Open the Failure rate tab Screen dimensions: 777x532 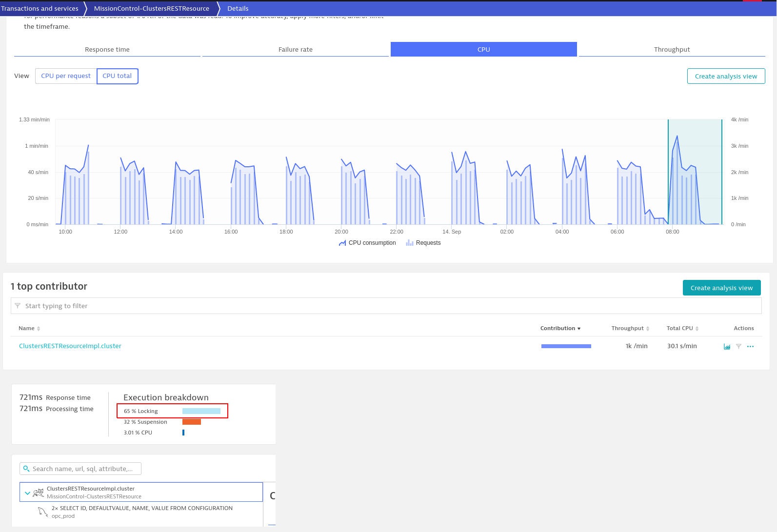click(x=295, y=50)
